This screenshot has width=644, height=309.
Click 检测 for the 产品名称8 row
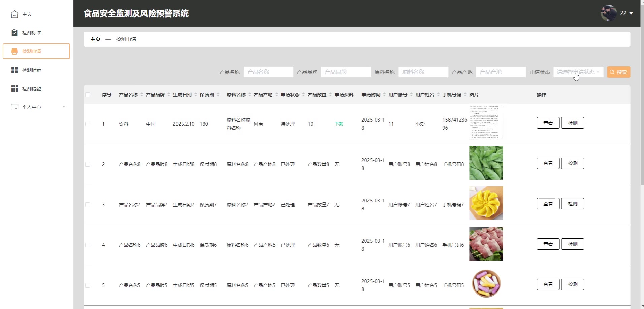pyautogui.click(x=573, y=163)
